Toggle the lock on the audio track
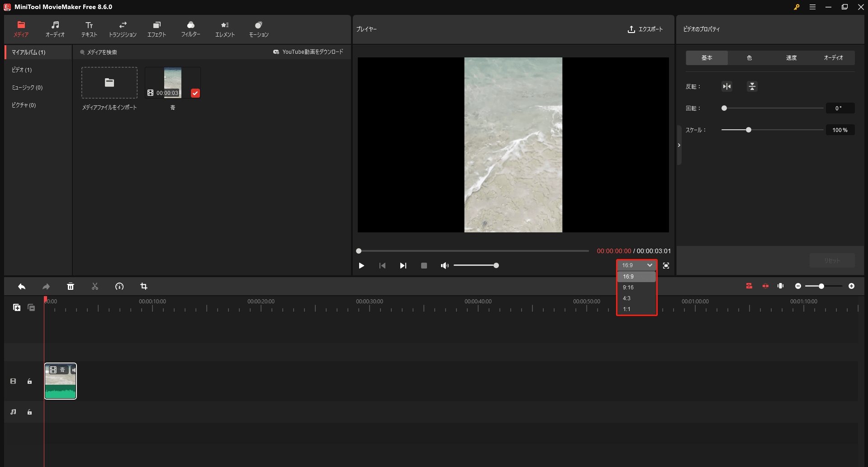 (29, 412)
